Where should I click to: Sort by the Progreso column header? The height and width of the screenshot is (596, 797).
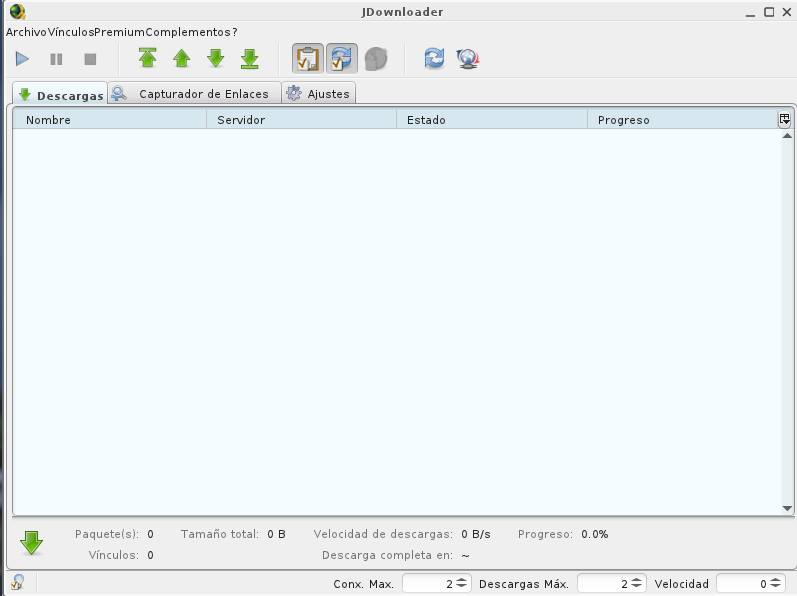[682, 120]
